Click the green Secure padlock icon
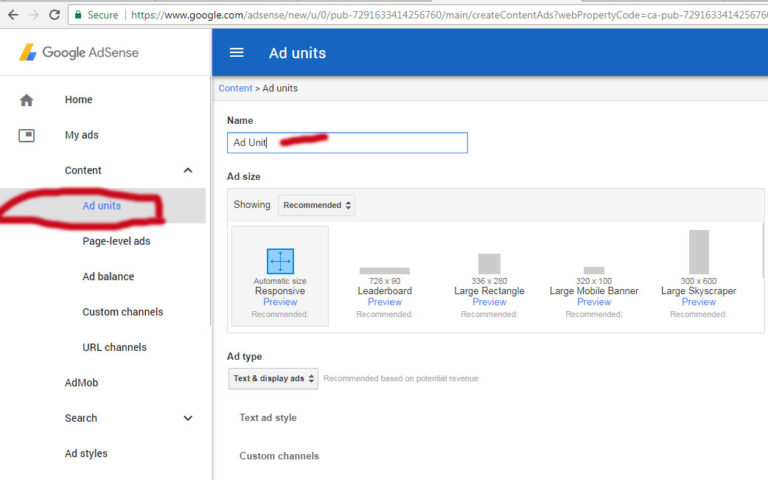This screenshot has width=768, height=480. (78, 15)
